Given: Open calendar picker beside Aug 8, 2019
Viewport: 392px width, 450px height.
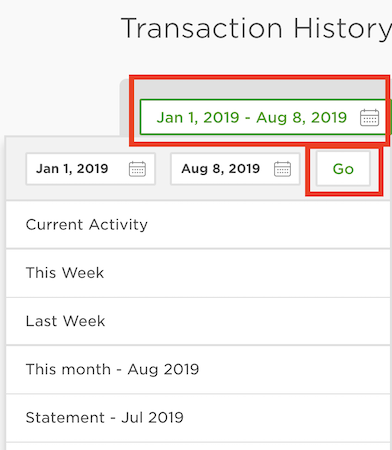Looking at the screenshot, I should [282, 169].
